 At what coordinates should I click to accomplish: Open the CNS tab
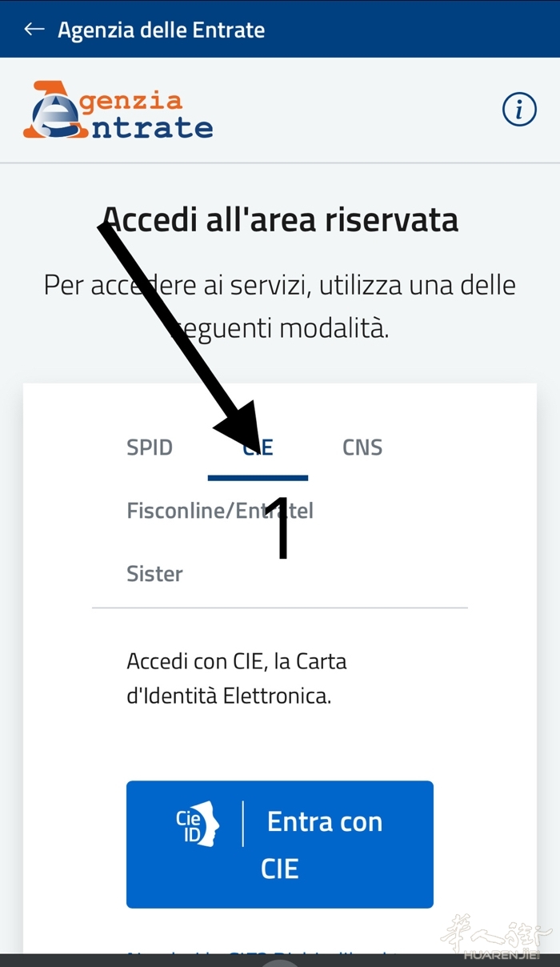point(362,447)
